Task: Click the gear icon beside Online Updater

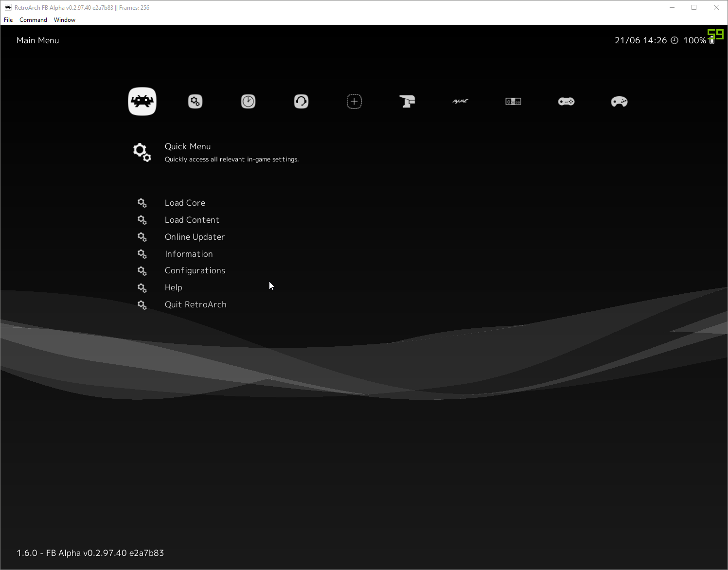Action: pos(142,237)
